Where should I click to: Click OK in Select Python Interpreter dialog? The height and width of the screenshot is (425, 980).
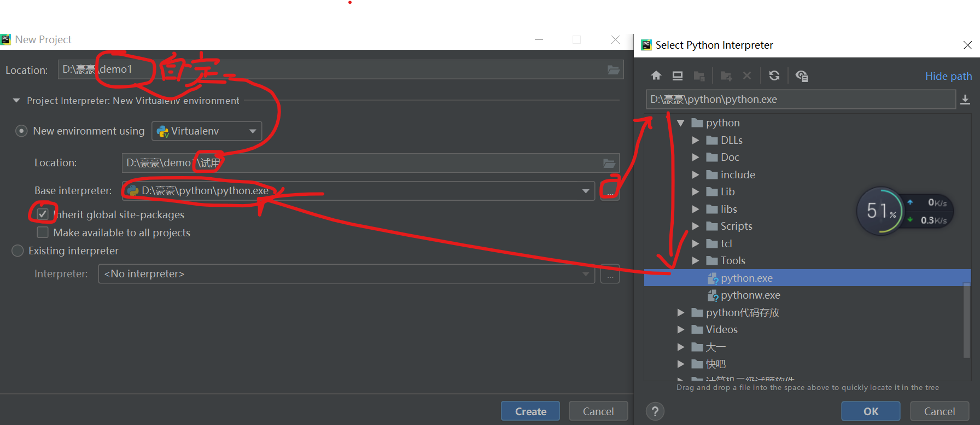[871, 411]
